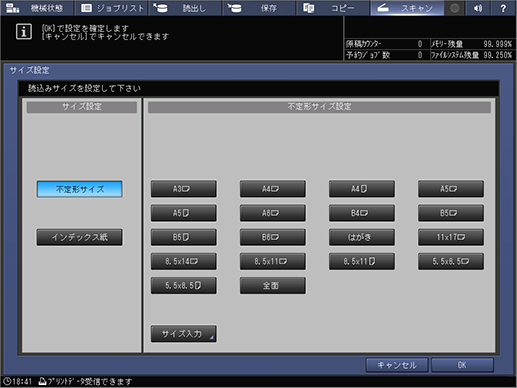This screenshot has height=388, width=517.
Task: Click the round gray indicator button
Action: 454,8
